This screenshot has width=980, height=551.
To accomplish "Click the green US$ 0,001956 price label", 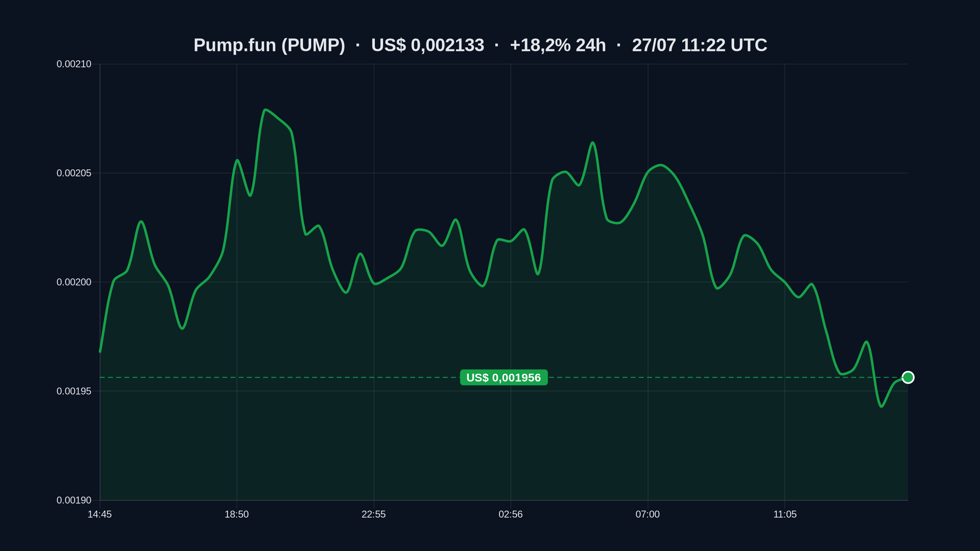I will [x=504, y=378].
